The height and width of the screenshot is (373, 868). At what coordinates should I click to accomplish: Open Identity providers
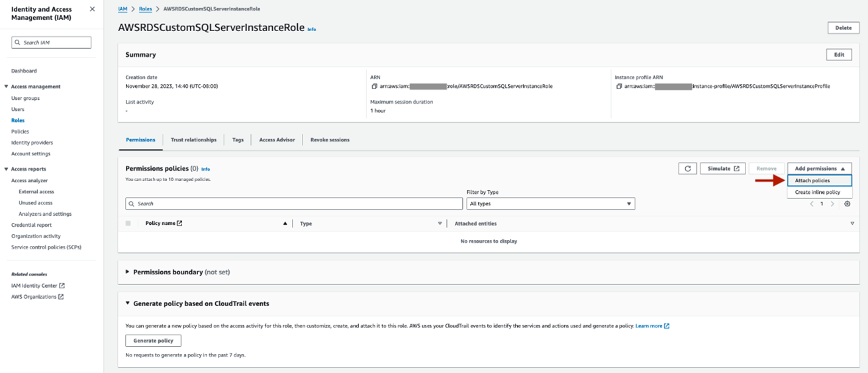(x=32, y=143)
